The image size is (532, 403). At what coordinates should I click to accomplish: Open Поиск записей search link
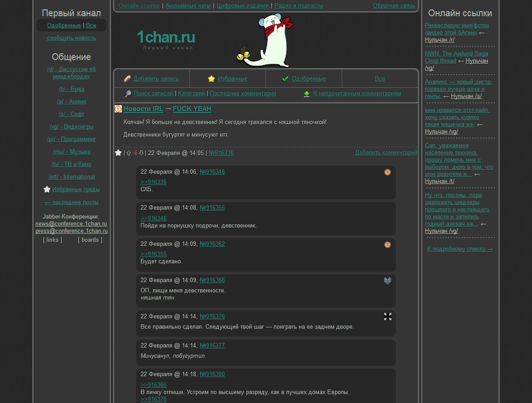[x=153, y=94]
